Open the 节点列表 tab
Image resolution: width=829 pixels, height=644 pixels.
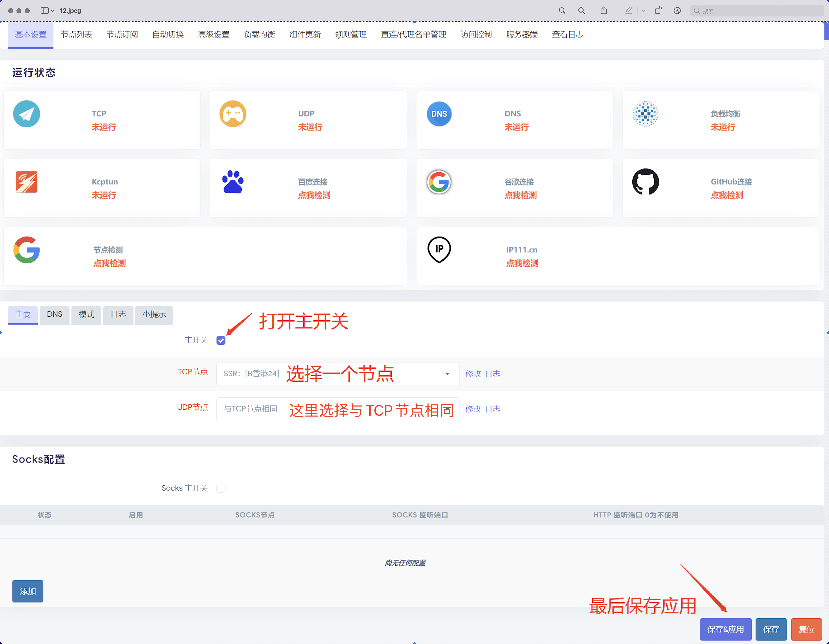76,35
